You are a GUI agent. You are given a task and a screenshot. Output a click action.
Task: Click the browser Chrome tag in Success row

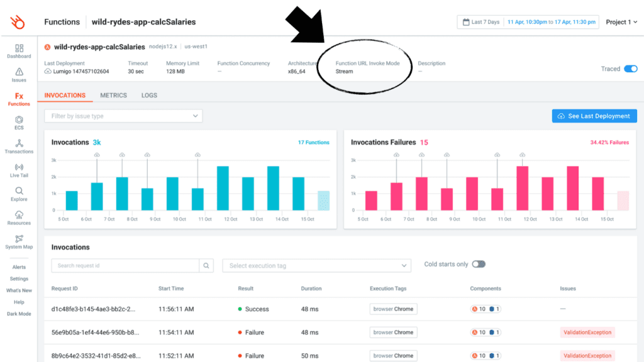[x=393, y=309]
